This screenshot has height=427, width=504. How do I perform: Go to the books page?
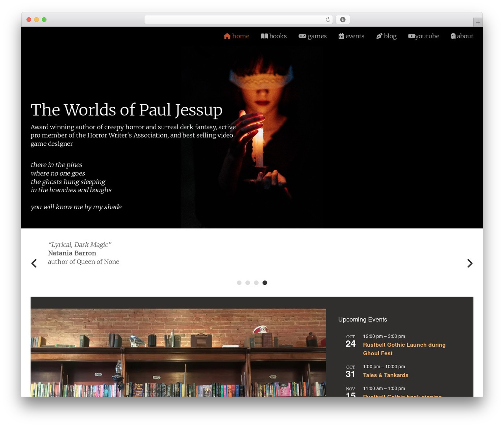pyautogui.click(x=274, y=36)
